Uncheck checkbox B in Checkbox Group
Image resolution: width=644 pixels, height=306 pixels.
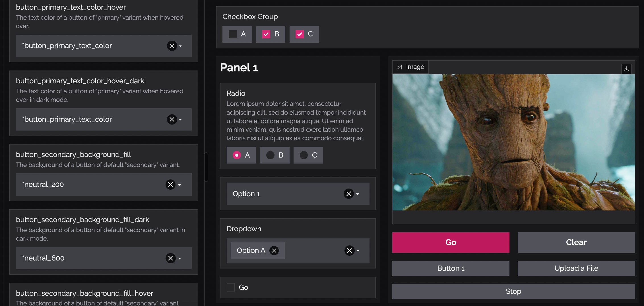click(266, 34)
